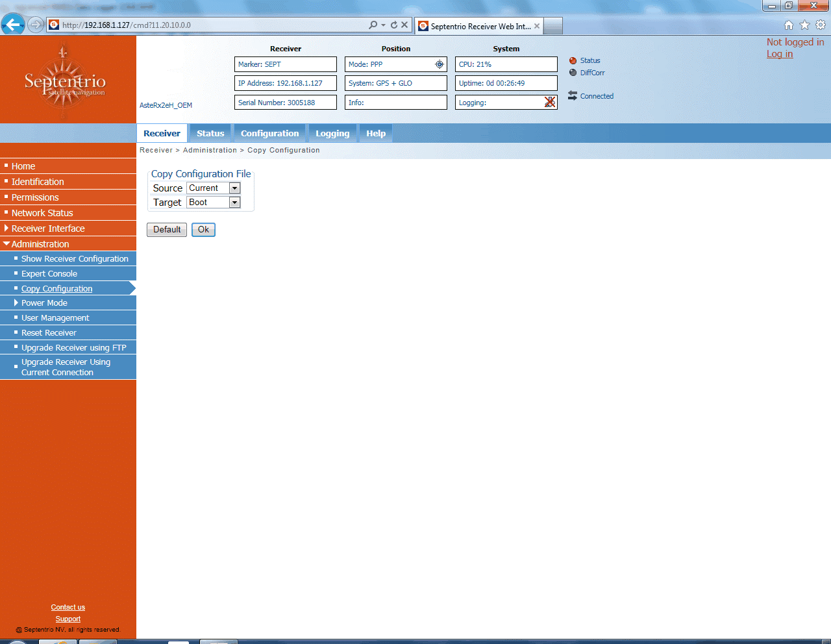831x644 pixels.
Task: Switch to the Configuration tab
Action: [x=269, y=133]
